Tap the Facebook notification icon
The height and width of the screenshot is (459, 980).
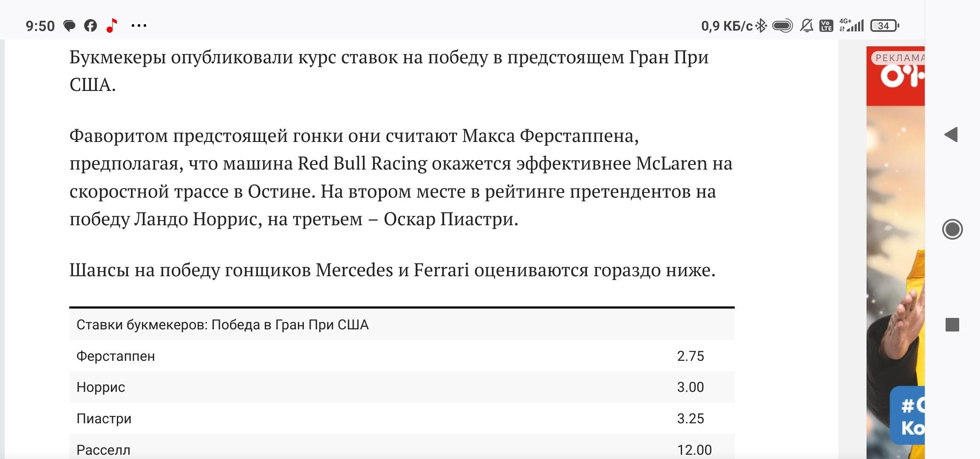tap(90, 26)
